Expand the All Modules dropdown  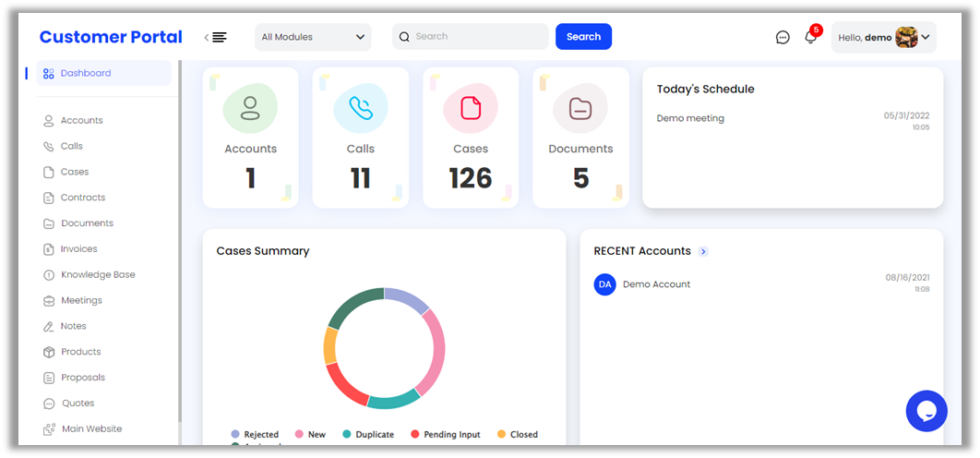click(313, 37)
